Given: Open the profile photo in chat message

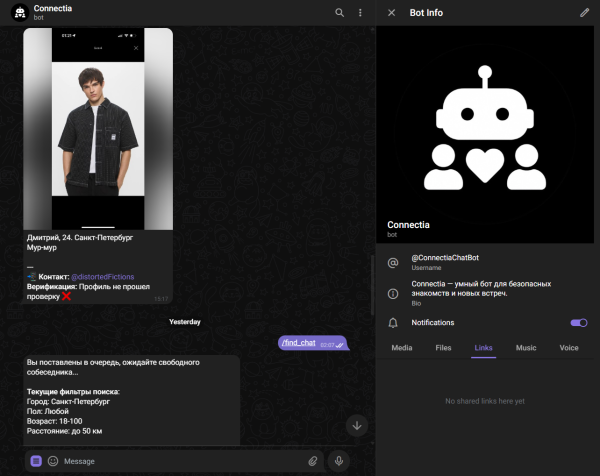Looking at the screenshot, I should pyautogui.click(x=98, y=129).
